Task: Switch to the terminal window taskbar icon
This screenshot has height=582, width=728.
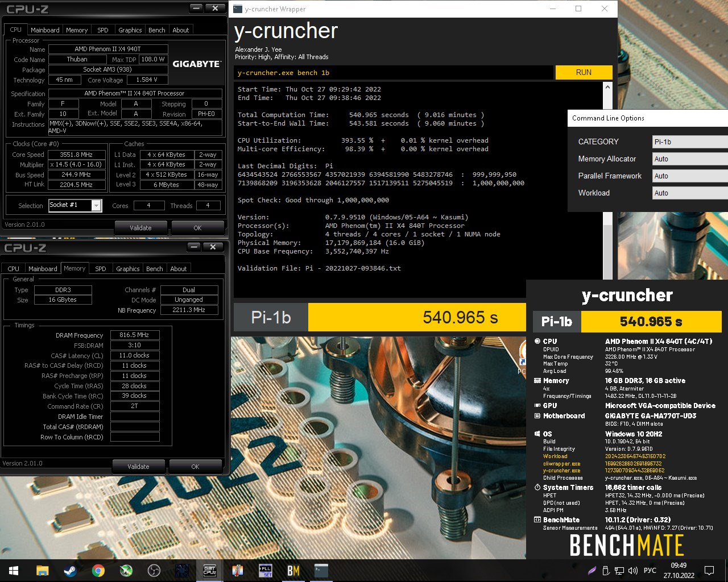Action: pyautogui.click(x=321, y=571)
